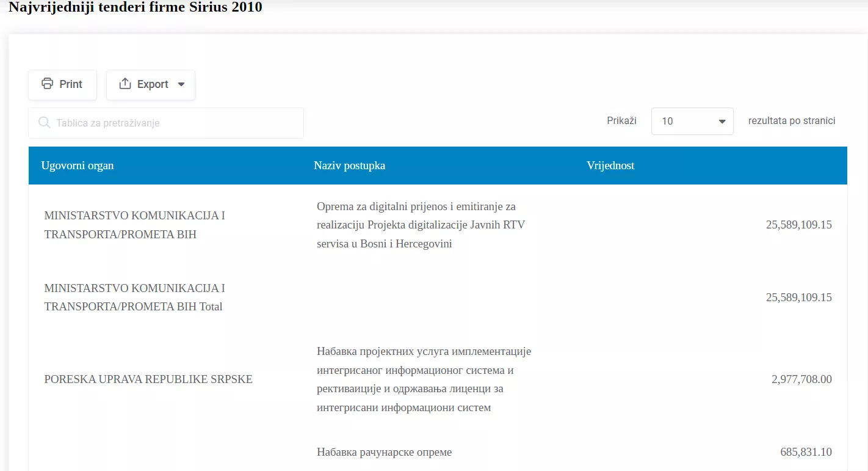Click the 685,831.10 value cell
This screenshot has height=471, width=868.
805,452
